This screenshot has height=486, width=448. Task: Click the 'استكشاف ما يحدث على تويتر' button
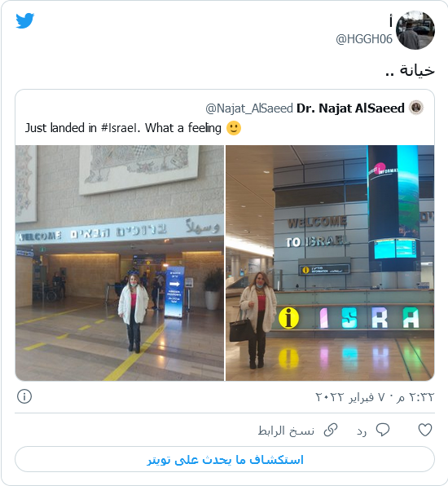click(225, 459)
